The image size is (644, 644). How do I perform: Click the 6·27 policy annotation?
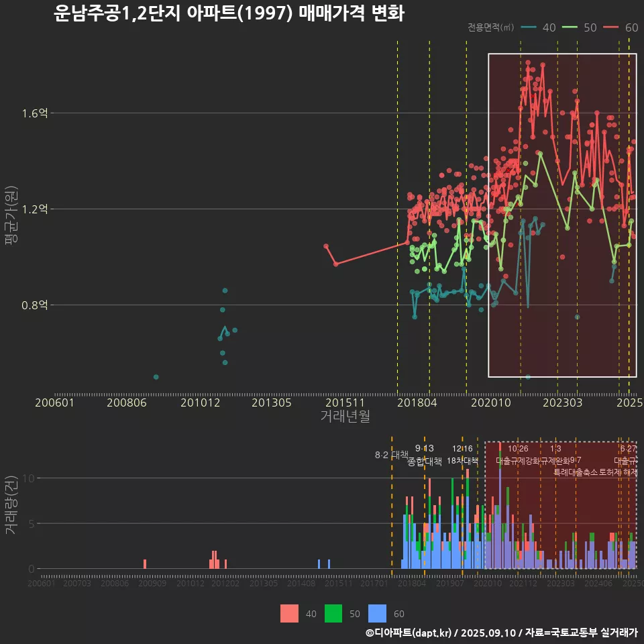click(629, 449)
